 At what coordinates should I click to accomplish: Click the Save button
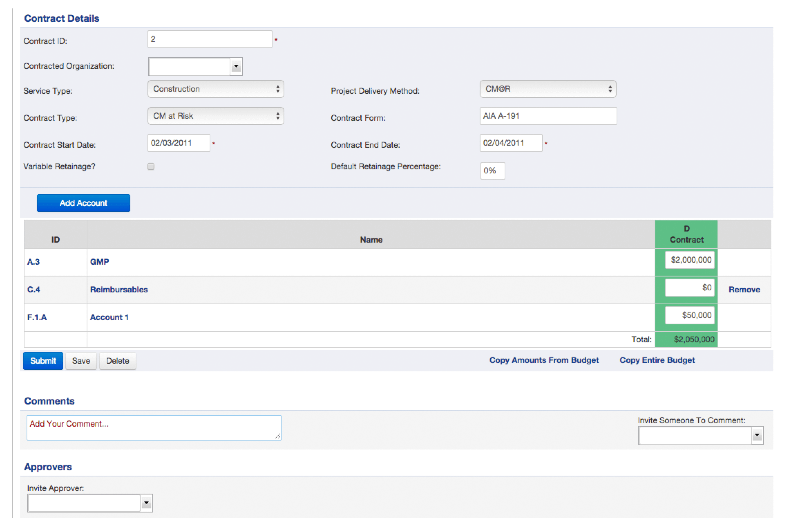pos(81,361)
